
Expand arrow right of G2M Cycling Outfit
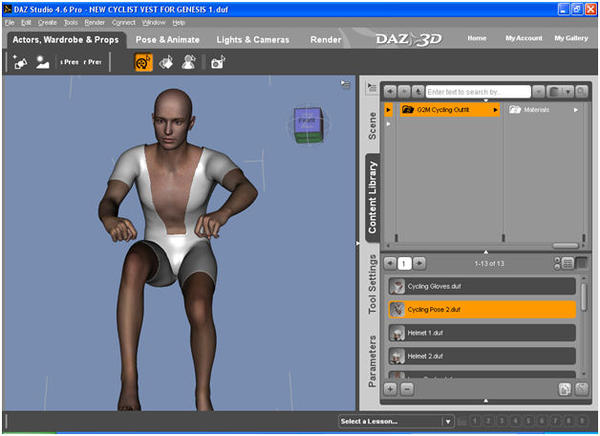[x=496, y=110]
